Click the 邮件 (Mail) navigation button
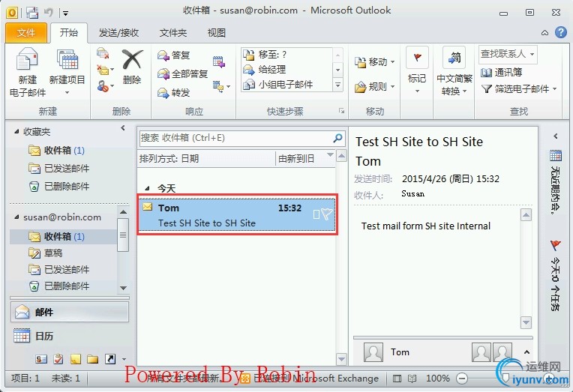Screen dimensions: 573x392 pos(70,312)
